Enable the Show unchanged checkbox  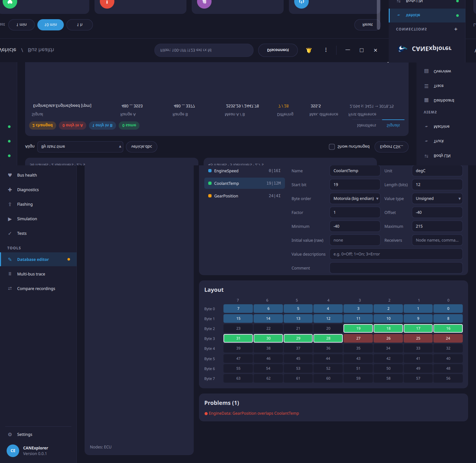(332, 147)
